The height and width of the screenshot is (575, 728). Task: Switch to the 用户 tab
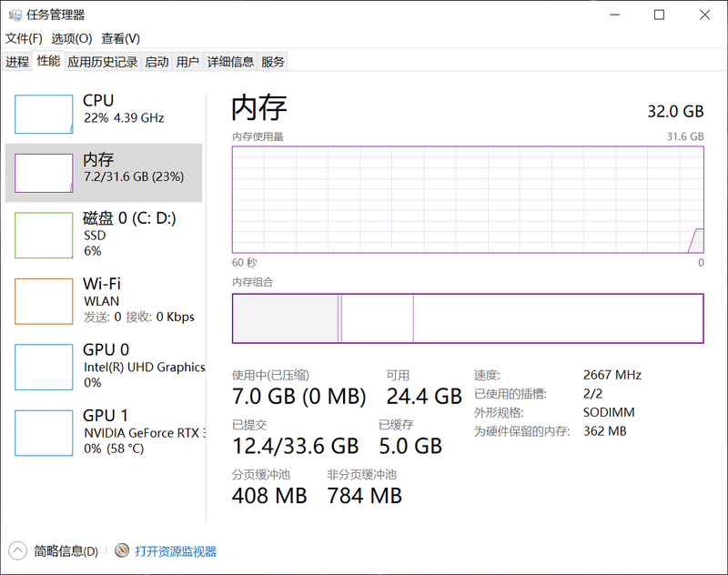(187, 62)
